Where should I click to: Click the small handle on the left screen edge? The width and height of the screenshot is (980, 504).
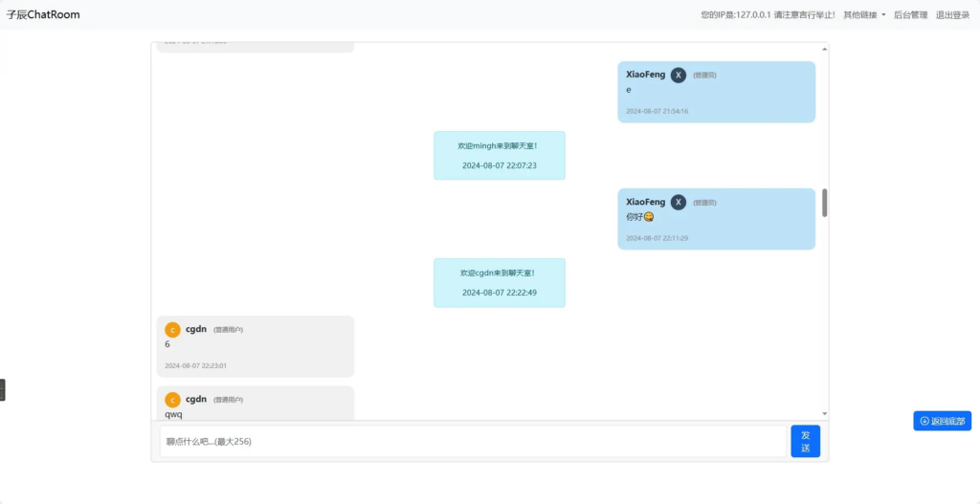click(x=3, y=389)
